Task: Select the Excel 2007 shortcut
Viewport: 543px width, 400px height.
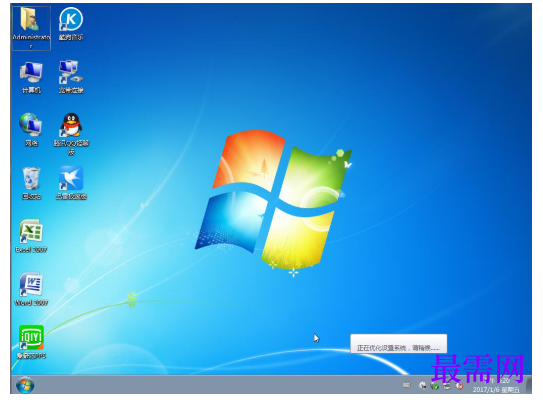Action: click(31, 236)
